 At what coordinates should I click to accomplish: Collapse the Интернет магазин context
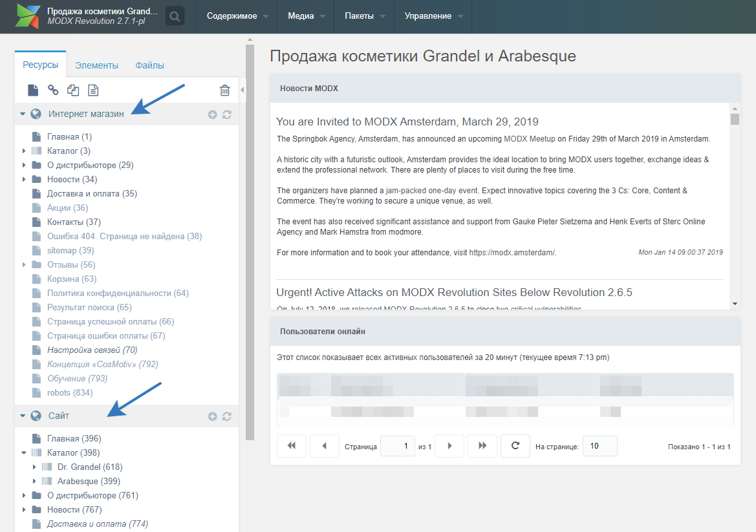click(x=23, y=114)
